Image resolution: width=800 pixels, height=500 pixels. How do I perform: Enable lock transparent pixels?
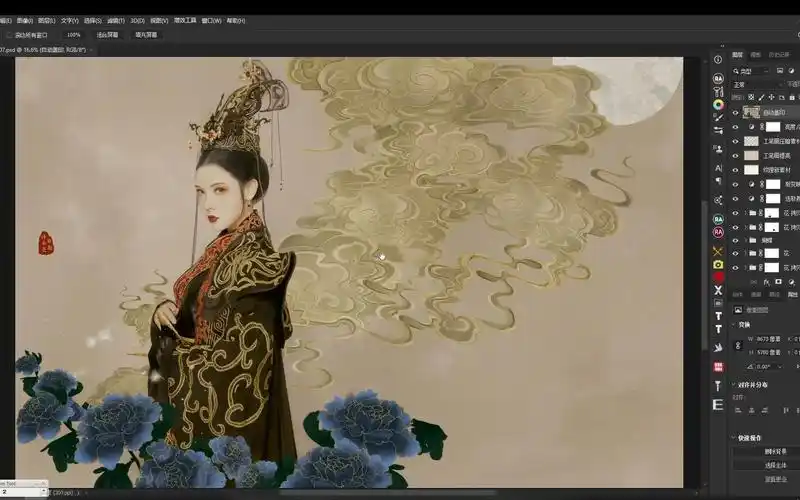[751, 97]
